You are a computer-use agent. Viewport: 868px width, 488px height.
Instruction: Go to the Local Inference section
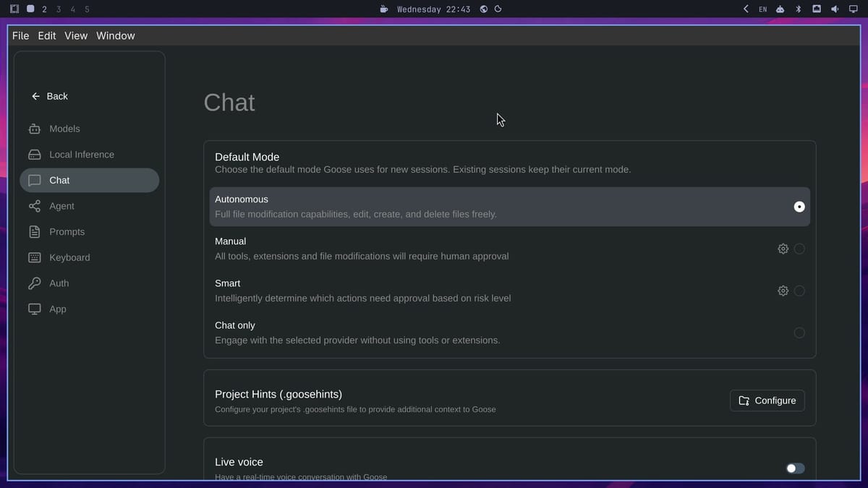pos(90,155)
